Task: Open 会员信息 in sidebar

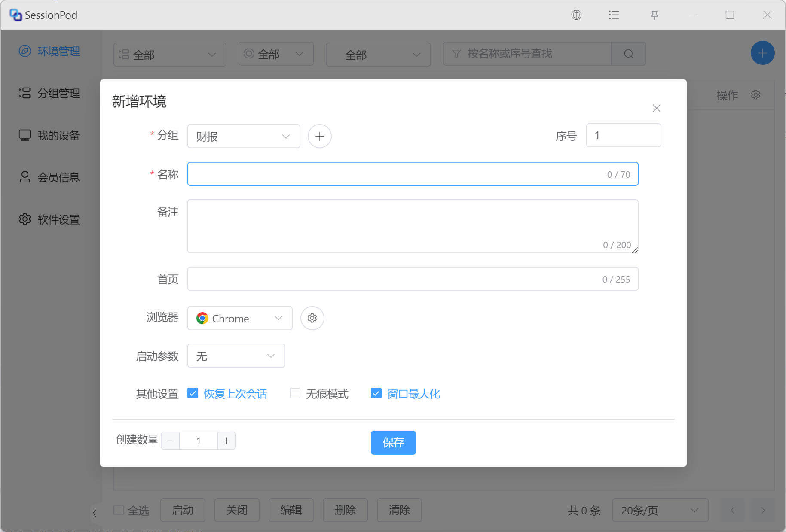Action: coord(49,177)
